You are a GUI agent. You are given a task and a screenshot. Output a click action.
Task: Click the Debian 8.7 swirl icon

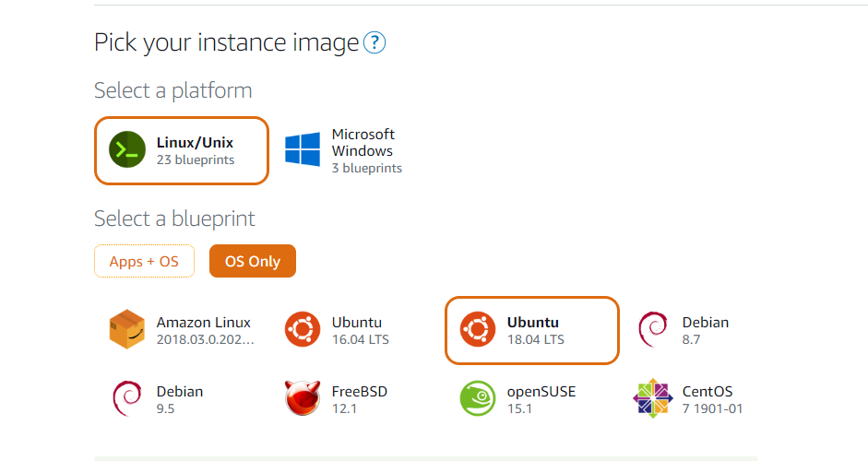[653, 330]
